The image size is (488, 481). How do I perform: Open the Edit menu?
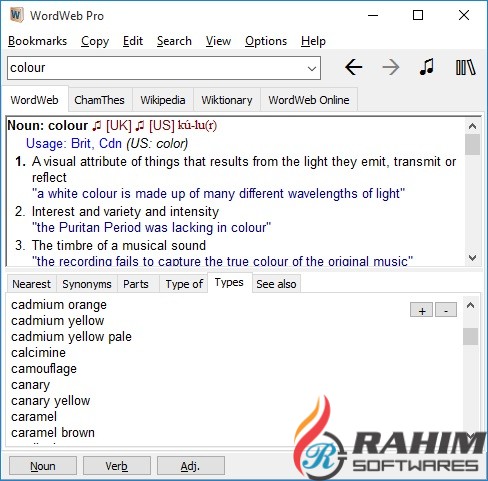click(x=133, y=41)
